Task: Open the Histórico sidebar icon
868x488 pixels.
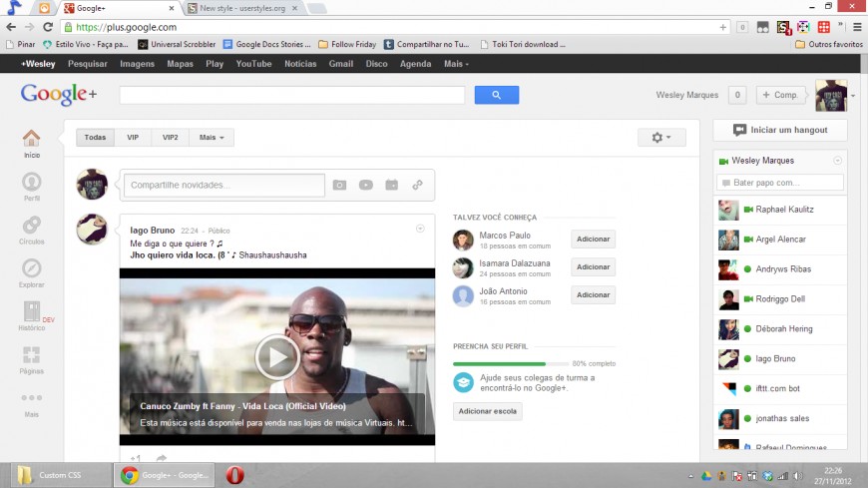Action: point(32,311)
